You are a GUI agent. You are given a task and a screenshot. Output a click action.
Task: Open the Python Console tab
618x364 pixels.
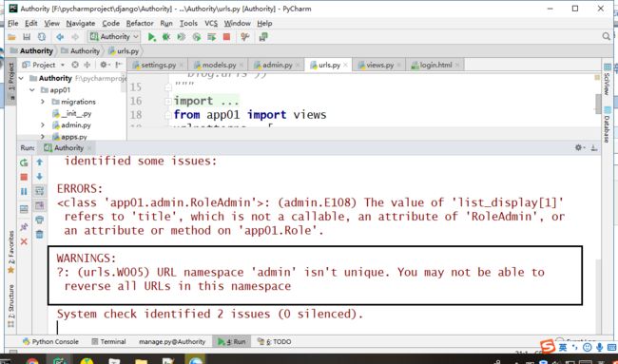50,341
